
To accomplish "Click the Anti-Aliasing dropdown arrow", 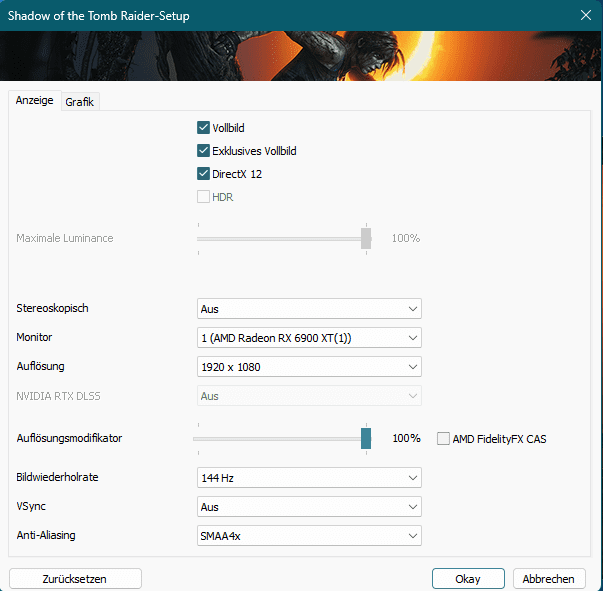I will pyautogui.click(x=413, y=536).
